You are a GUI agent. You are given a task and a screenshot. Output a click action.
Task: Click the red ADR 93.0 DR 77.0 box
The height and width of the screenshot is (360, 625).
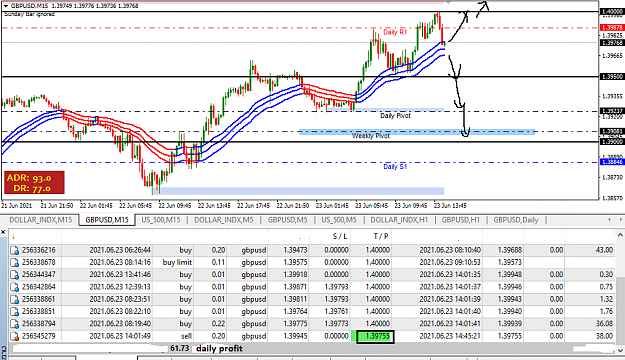(x=34, y=183)
